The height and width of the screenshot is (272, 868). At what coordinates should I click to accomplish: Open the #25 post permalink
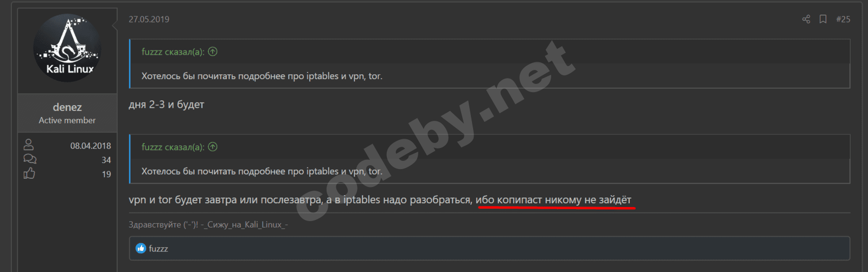[x=843, y=19]
